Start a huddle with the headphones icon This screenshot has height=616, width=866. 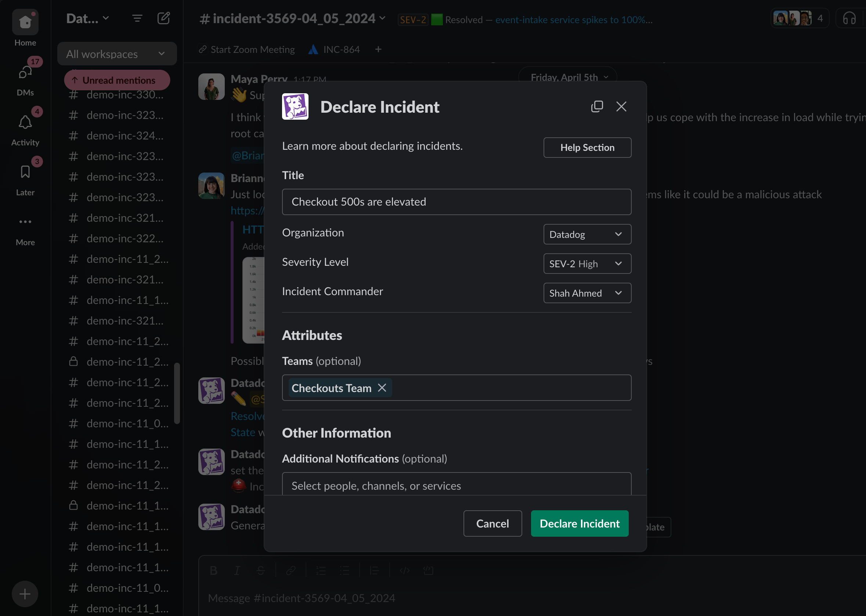(x=849, y=18)
